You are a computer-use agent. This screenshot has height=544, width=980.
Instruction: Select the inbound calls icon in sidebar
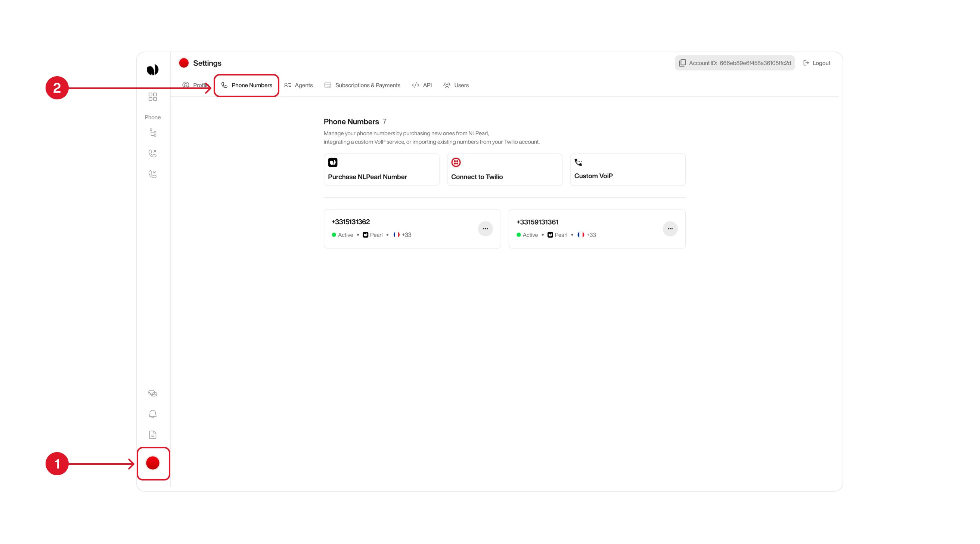(x=153, y=174)
